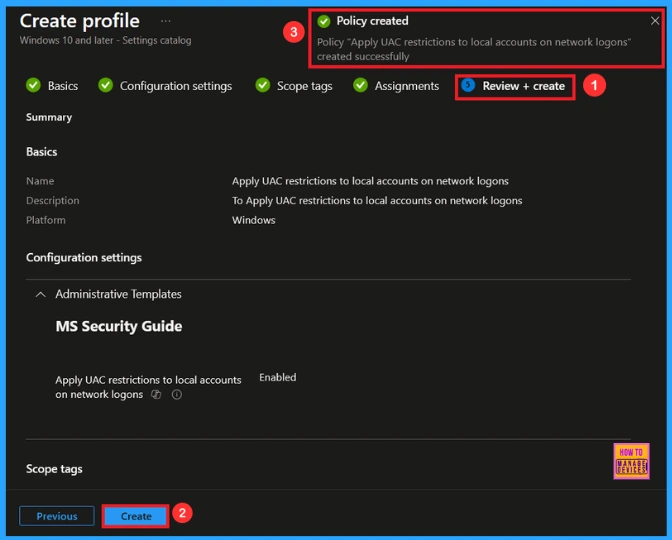
Task: Show info for the UAC restrictions setting
Action: click(x=177, y=395)
